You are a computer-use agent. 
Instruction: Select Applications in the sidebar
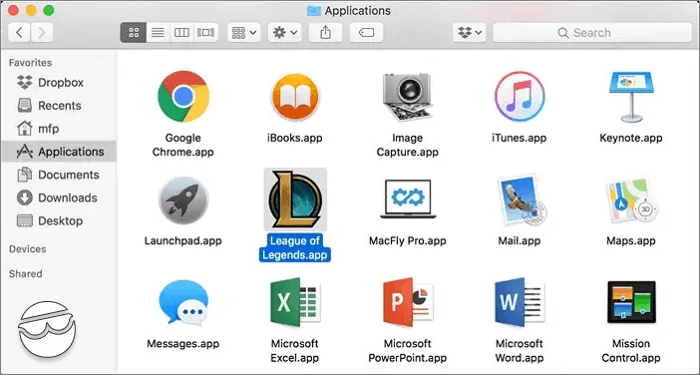point(58,152)
